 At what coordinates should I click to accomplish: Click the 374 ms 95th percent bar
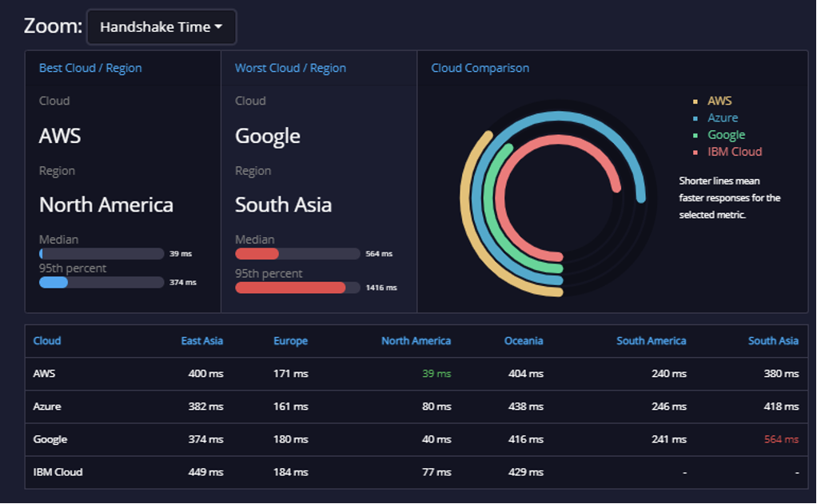point(102,282)
